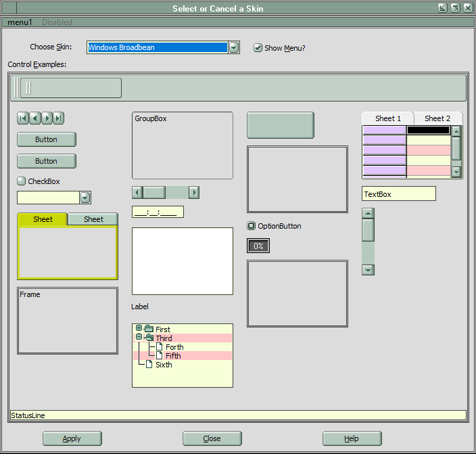The height and width of the screenshot is (454, 476).
Task: Click the go-to-first record navigation icon
Action: (22, 118)
